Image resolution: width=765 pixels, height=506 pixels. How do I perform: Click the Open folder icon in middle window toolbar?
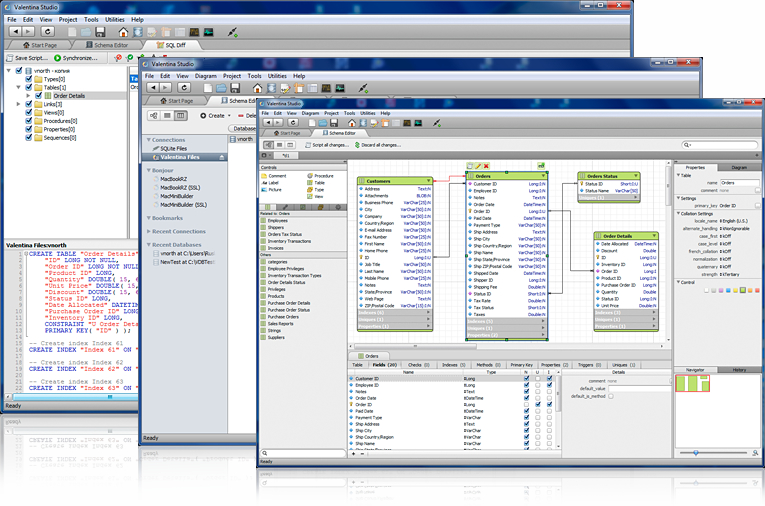[x=221, y=88]
